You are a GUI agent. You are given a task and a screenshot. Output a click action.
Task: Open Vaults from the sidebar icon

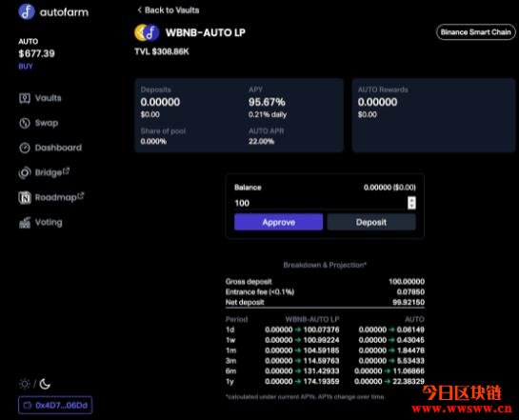pyautogui.click(x=25, y=98)
